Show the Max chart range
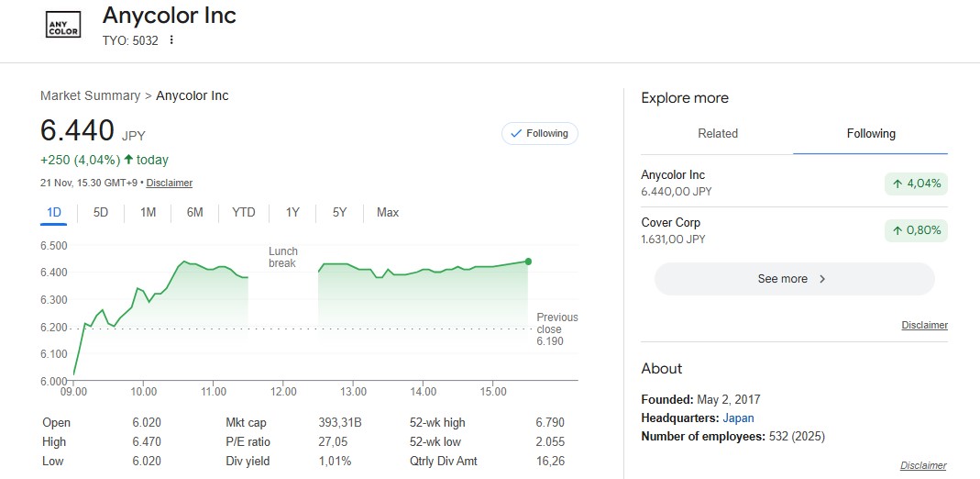The width and height of the screenshot is (980, 479). pyautogui.click(x=388, y=213)
